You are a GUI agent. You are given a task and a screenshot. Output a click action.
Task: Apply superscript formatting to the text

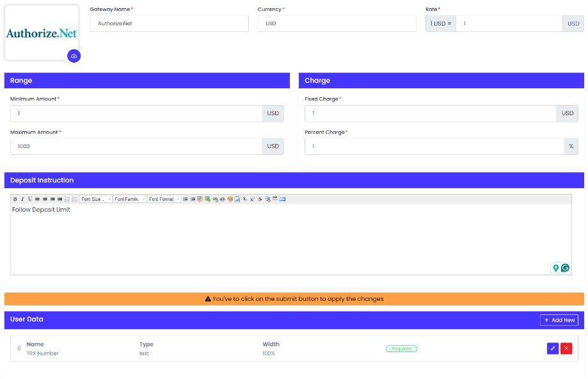tap(252, 198)
